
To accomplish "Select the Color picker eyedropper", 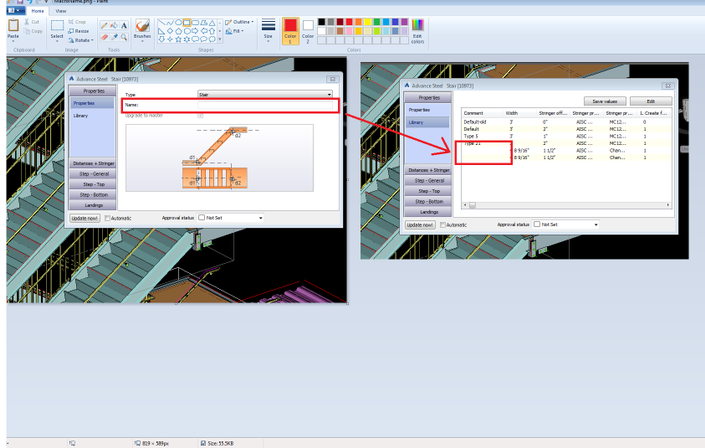I will point(114,37).
